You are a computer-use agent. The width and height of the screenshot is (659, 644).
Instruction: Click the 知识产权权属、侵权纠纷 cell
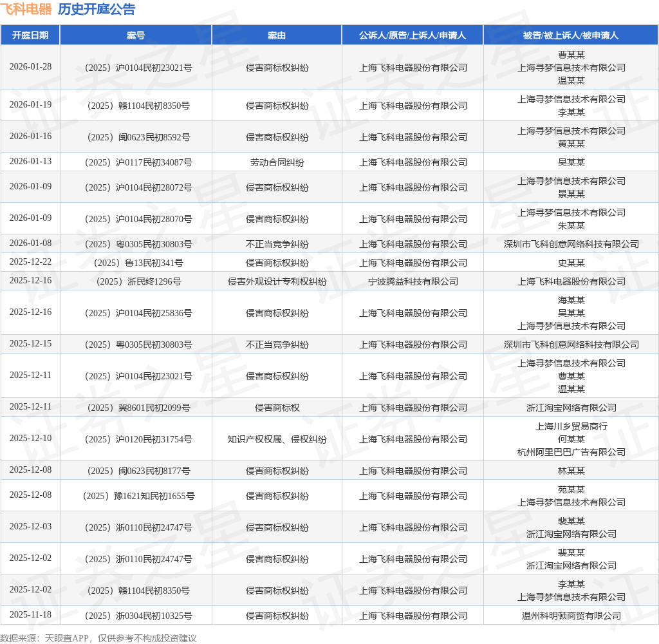[x=277, y=439]
